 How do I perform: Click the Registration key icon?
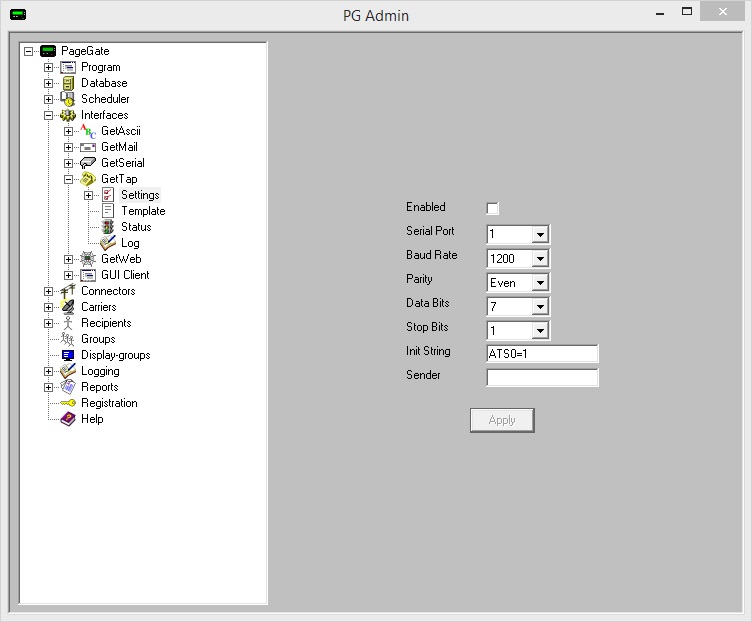coord(68,403)
